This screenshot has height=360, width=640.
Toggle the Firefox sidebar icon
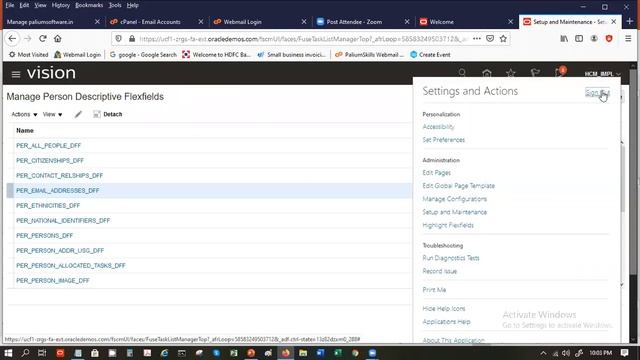pos(579,38)
